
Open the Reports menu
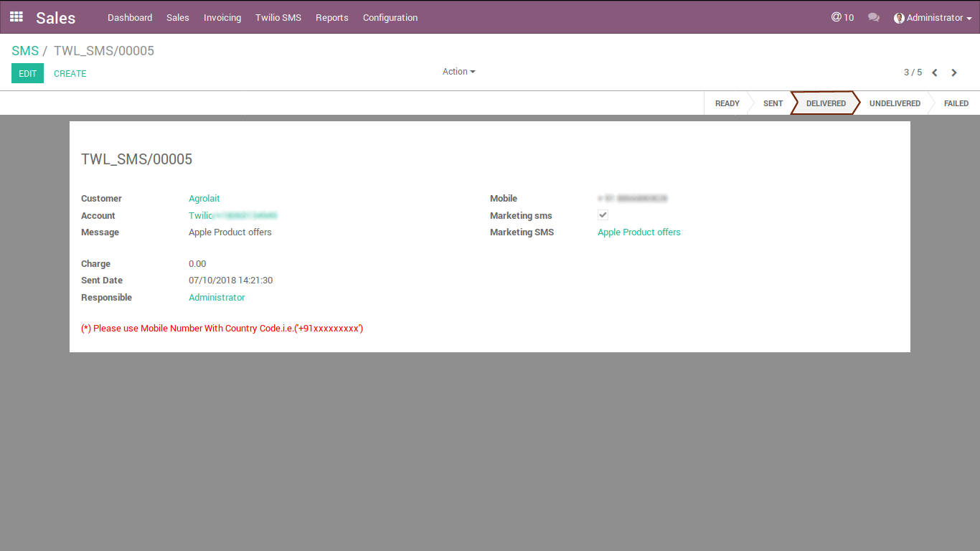pyautogui.click(x=331, y=18)
